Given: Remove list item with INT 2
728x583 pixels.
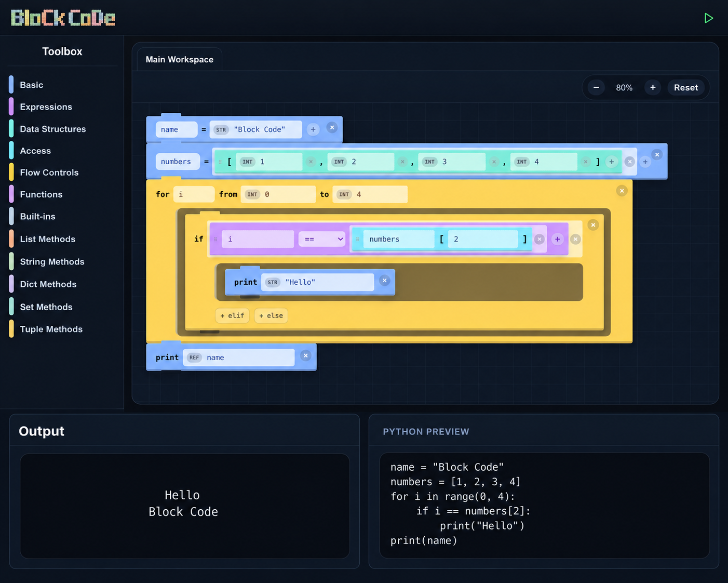Looking at the screenshot, I should pyautogui.click(x=402, y=162).
